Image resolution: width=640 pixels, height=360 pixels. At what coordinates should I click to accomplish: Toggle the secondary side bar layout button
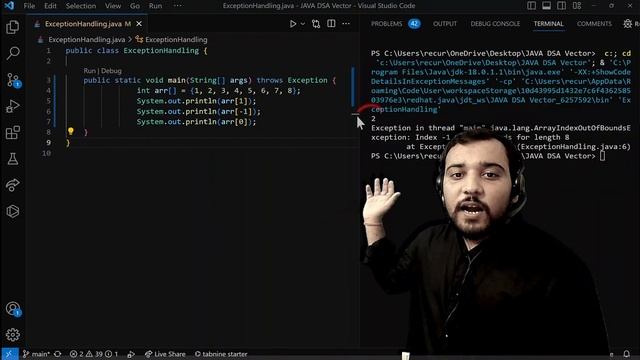click(x=562, y=6)
